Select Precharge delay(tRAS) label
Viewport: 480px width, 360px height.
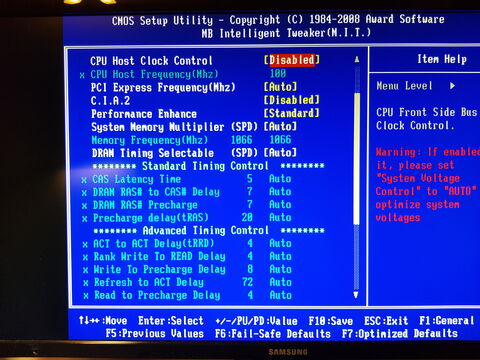coord(151,218)
